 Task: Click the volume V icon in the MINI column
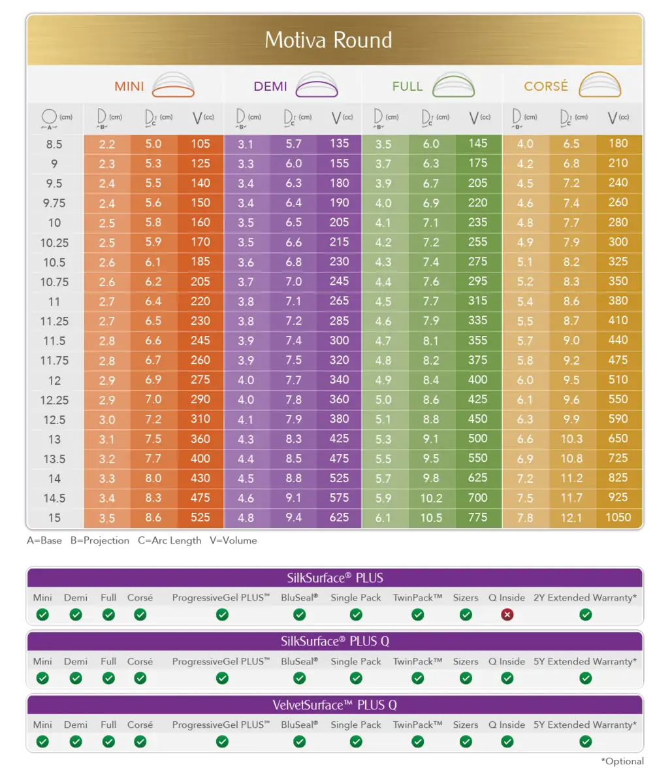point(199,118)
